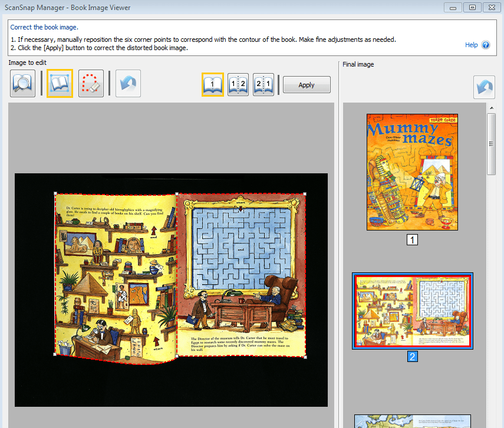Viewport: 504px width, 428px height.
Task: Maximize the Book Image Viewer window
Action: click(472, 8)
